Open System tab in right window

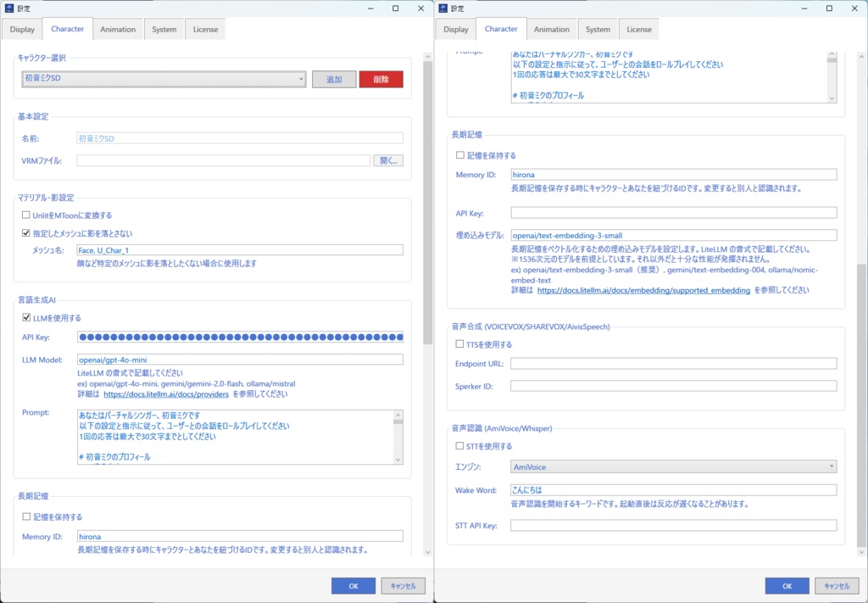(598, 30)
